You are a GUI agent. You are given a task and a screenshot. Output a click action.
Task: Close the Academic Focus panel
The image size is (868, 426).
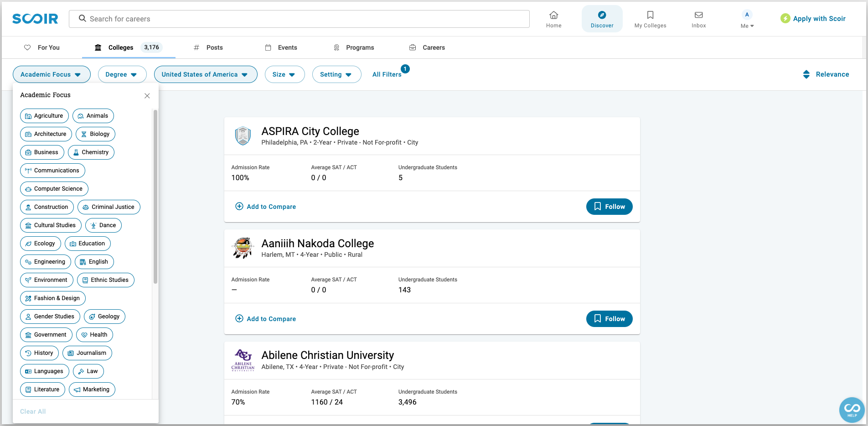[147, 96]
